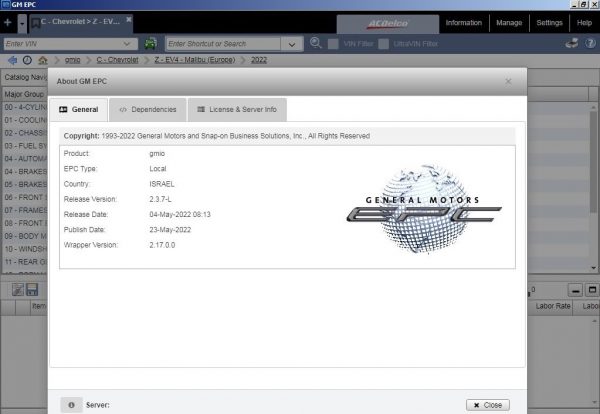Viewport: 600px width, 414px height.
Task: Toggle the UltraVIN Filter checkbox
Action: [x=383, y=44]
